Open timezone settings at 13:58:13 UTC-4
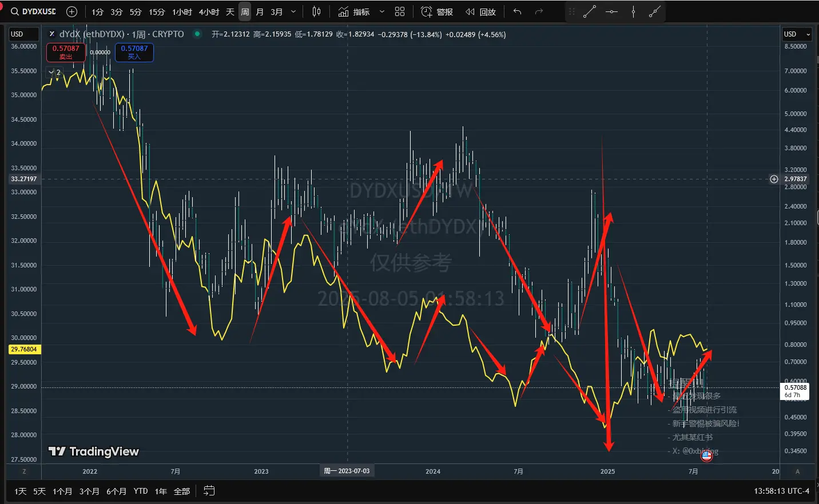Screen dimensions: 819x504 click(x=781, y=491)
